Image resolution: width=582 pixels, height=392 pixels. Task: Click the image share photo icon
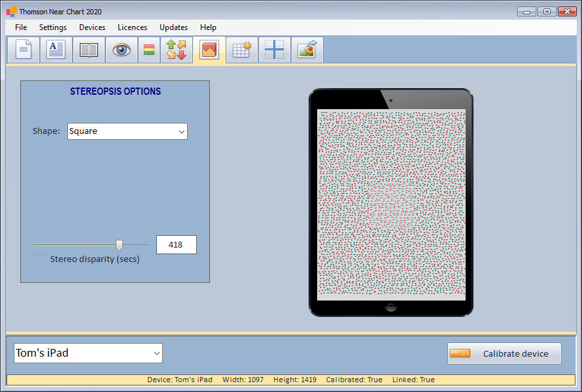[307, 50]
